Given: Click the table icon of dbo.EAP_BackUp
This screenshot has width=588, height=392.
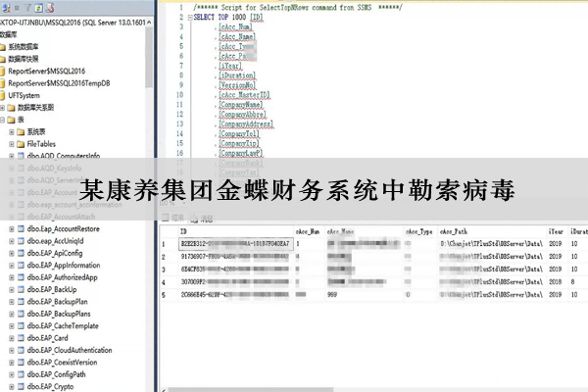Looking at the screenshot, I should pos(21,289).
